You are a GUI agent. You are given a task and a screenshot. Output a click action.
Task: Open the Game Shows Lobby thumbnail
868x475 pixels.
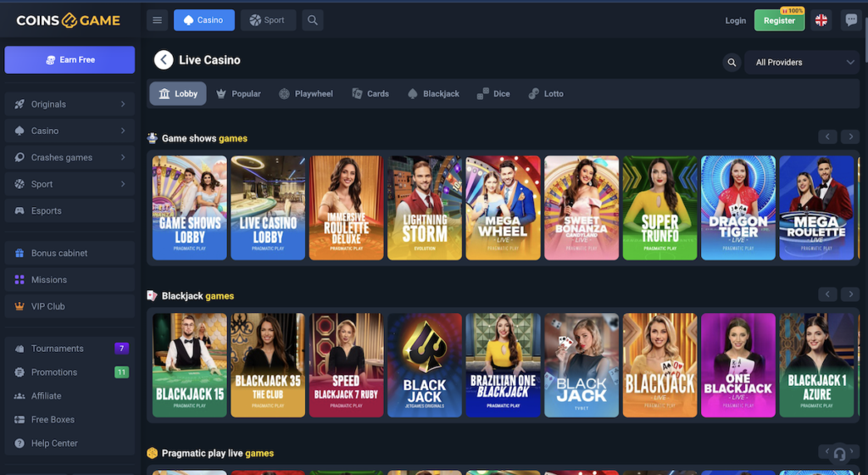[189, 208]
